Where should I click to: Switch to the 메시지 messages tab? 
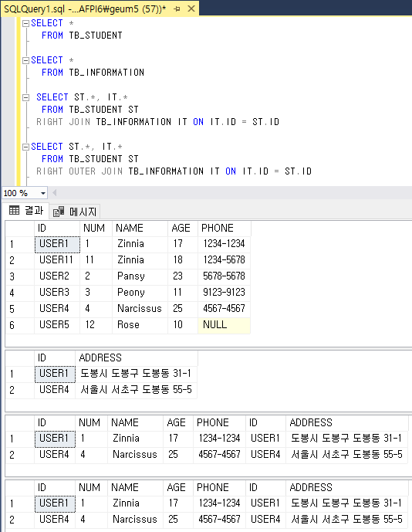(x=75, y=212)
